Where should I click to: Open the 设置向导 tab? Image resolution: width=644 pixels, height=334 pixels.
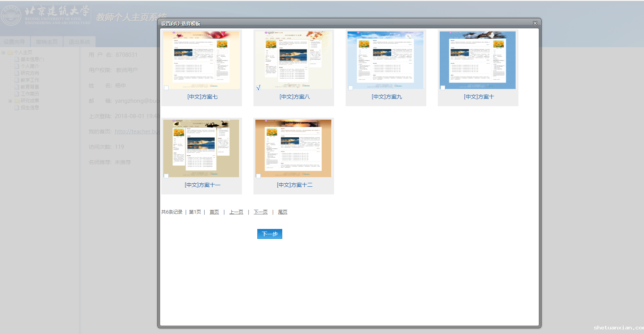15,42
